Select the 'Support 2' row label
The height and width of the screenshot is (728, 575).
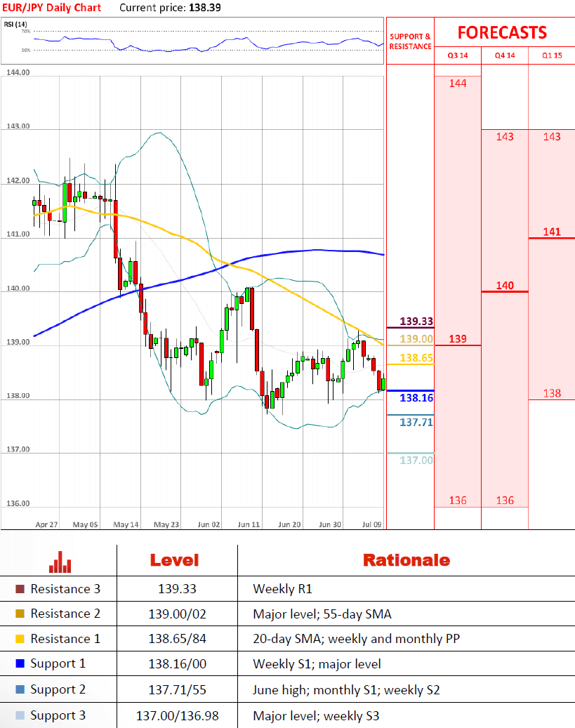(x=58, y=690)
